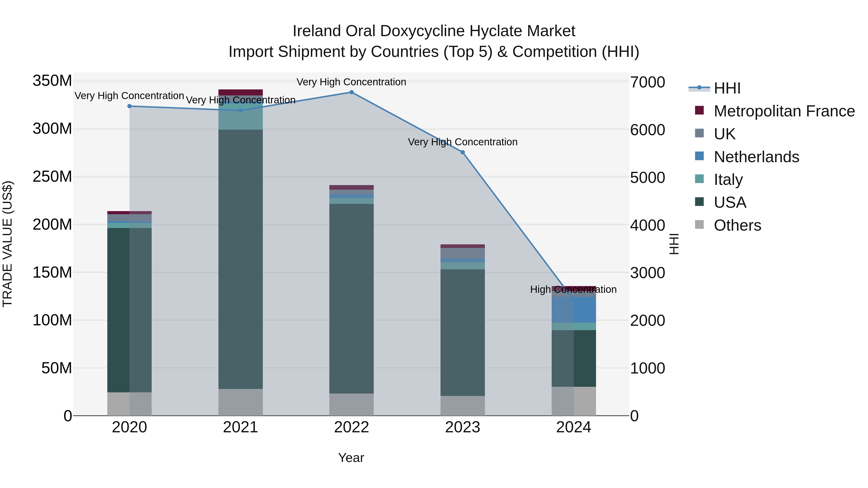
Task: Toggle the USA legend entry
Action: 720,202
